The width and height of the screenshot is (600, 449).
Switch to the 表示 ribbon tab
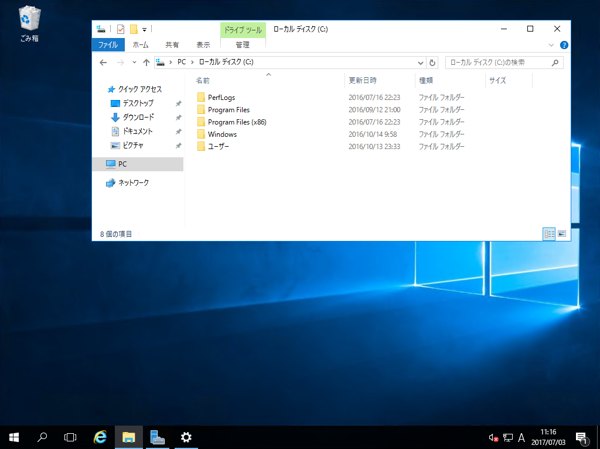point(203,45)
